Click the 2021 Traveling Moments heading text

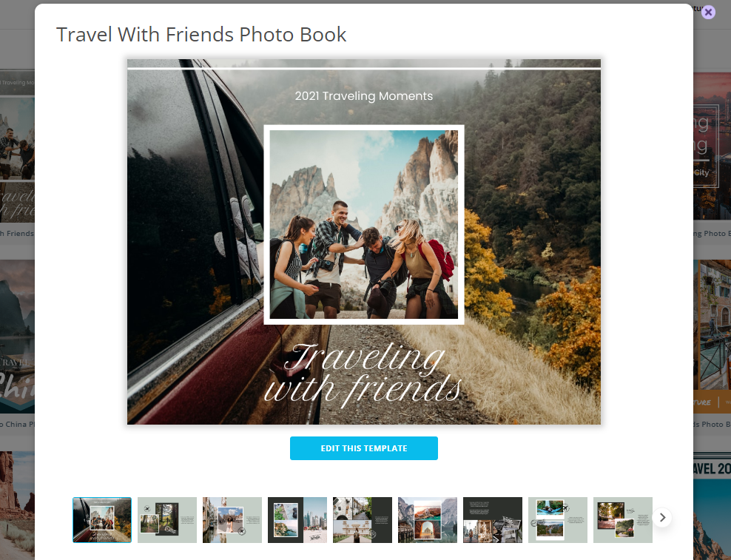click(363, 96)
